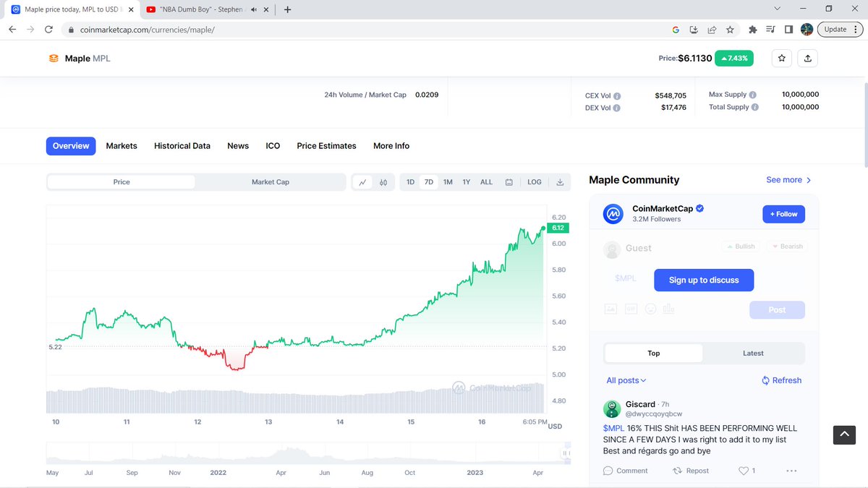The width and height of the screenshot is (868, 488).
Task: Refresh the community posts feed
Action: click(x=781, y=380)
